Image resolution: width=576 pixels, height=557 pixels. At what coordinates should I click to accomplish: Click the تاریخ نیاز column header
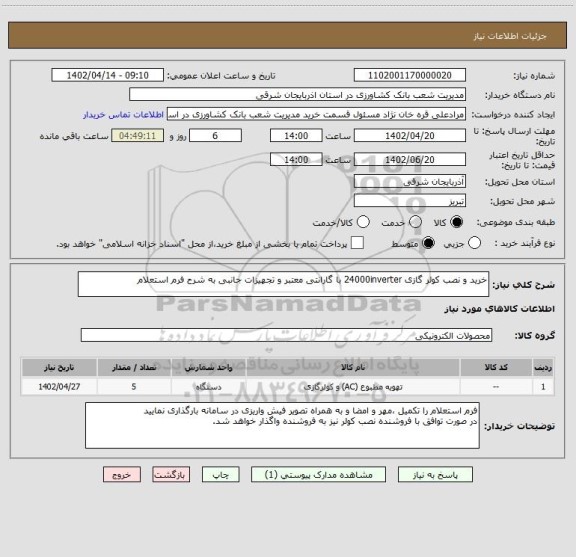59,367
